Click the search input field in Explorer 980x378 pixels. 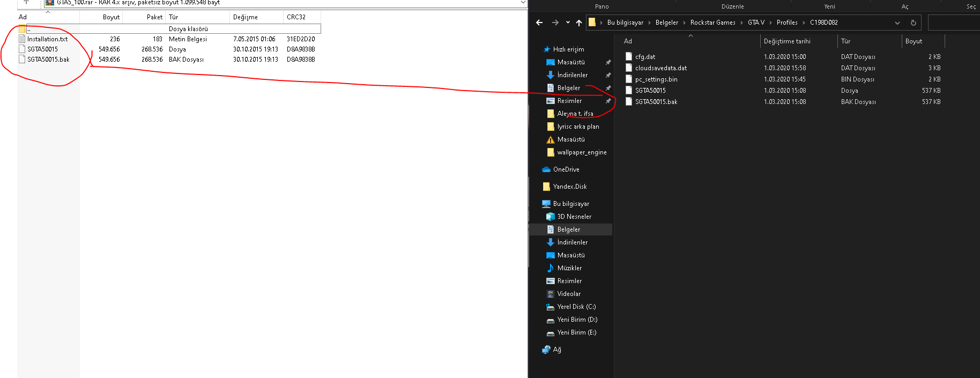[954, 23]
